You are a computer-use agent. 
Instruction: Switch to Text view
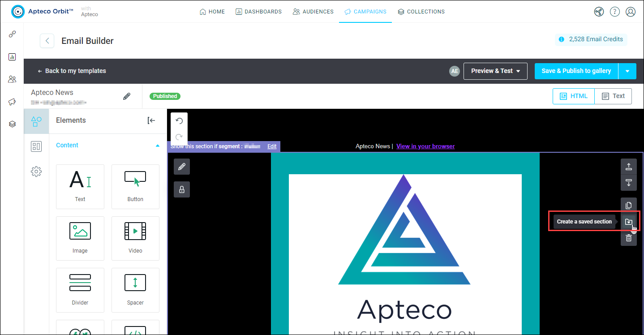tap(613, 96)
